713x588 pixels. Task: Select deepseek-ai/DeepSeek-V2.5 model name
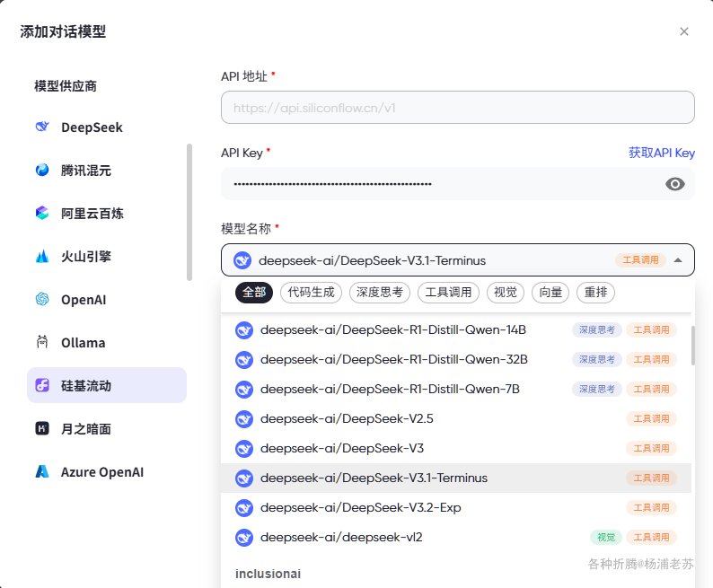[x=347, y=418]
